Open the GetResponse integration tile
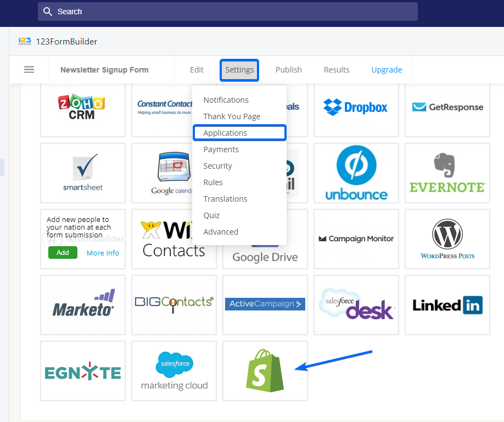Viewport: 504px width, 422px height. click(447, 107)
